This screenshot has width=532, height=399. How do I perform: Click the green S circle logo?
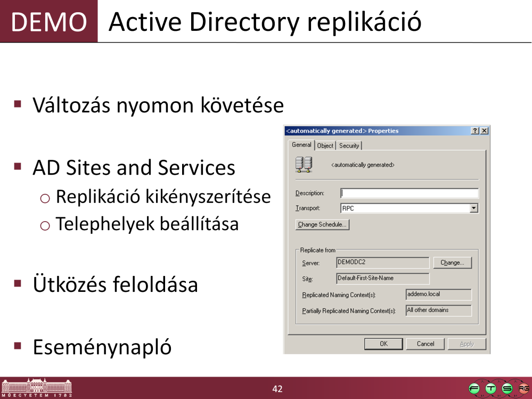507,388
